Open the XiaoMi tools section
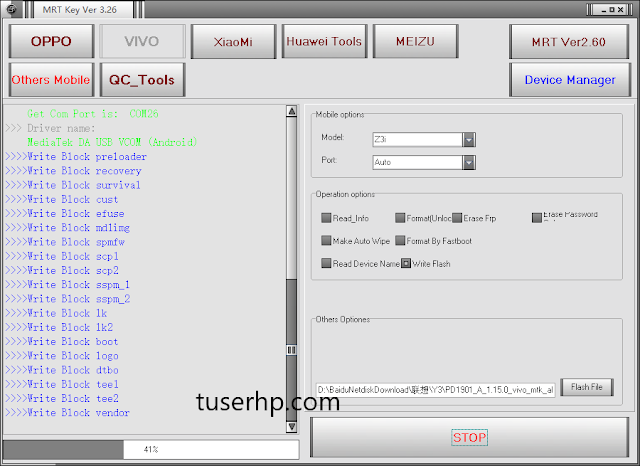Screen dimensions: 640x466 pos(233,41)
